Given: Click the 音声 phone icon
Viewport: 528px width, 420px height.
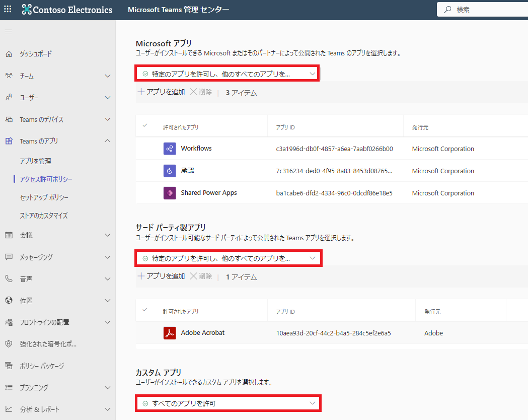Looking at the screenshot, I should 9,278.
